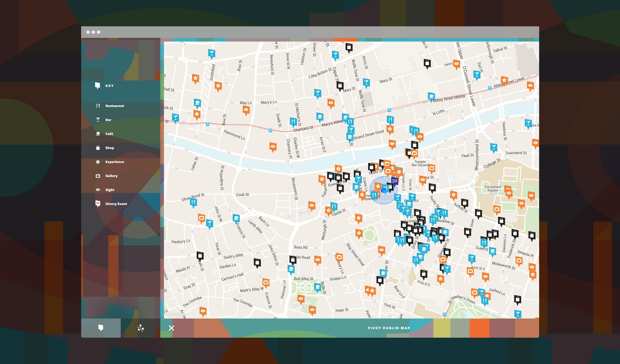
Task: Open the shop marker left of Mary St
Action: pyautogui.click(x=340, y=86)
